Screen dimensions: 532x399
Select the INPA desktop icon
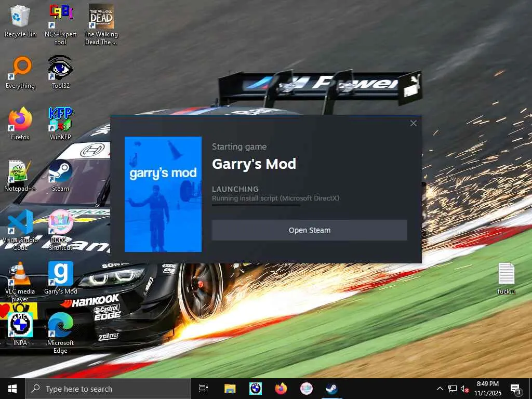[20, 329]
